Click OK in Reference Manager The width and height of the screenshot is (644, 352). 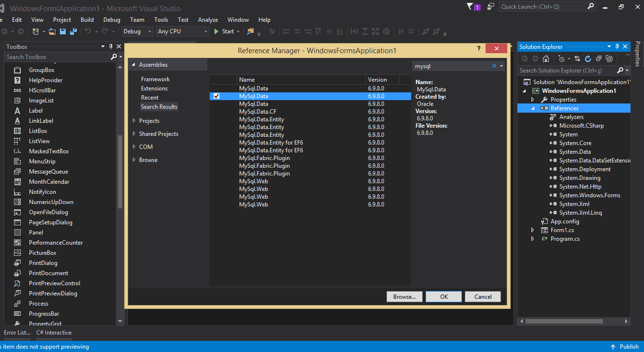pyautogui.click(x=444, y=297)
